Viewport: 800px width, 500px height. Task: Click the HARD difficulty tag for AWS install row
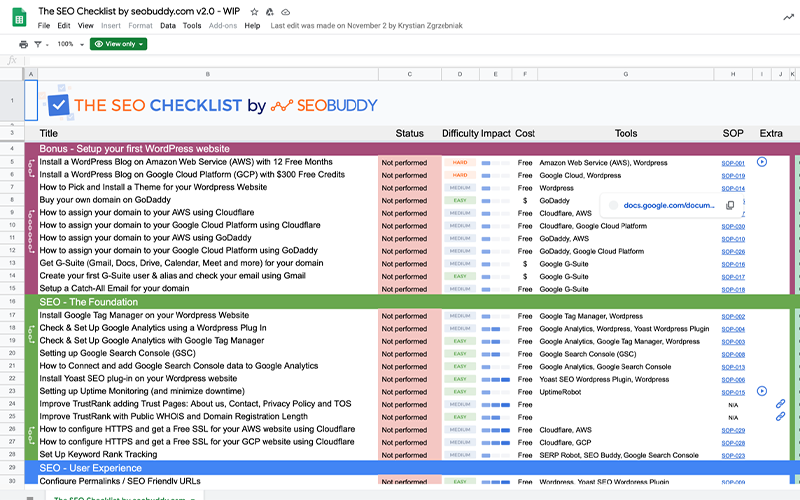(x=460, y=162)
